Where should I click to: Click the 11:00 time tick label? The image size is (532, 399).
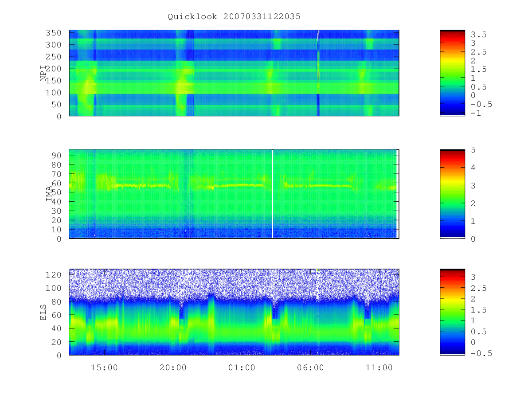tap(379, 368)
